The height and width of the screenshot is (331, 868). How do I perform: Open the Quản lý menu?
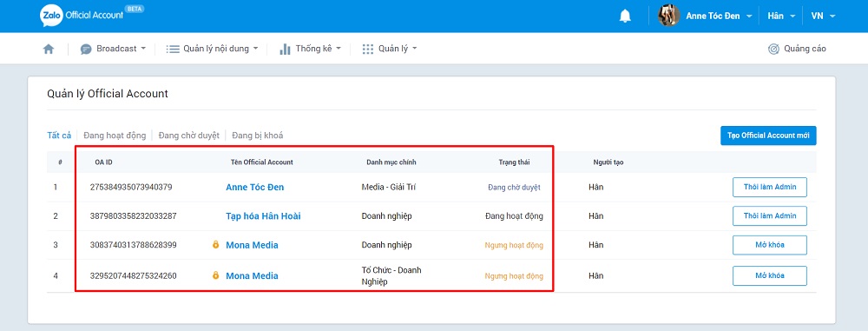tap(390, 49)
